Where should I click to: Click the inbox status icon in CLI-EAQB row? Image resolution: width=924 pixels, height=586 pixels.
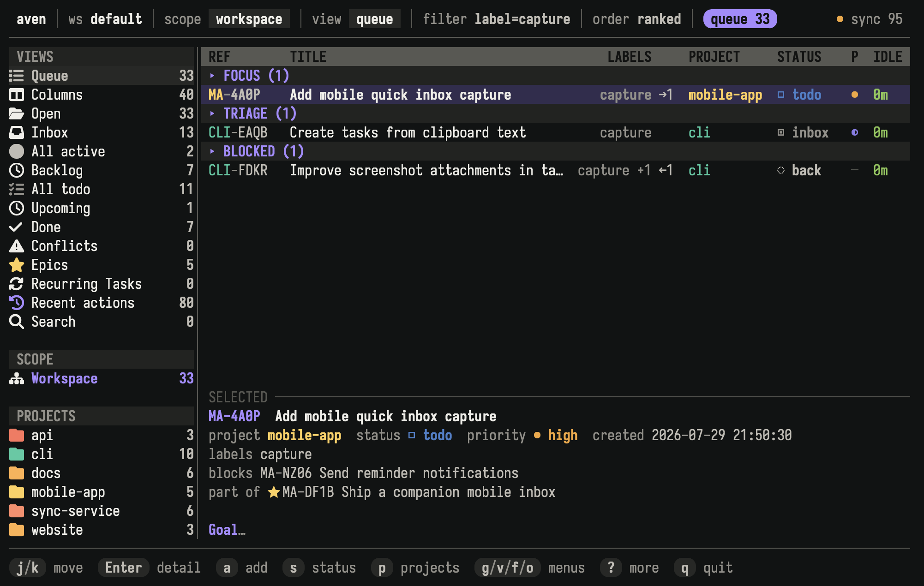(x=781, y=132)
